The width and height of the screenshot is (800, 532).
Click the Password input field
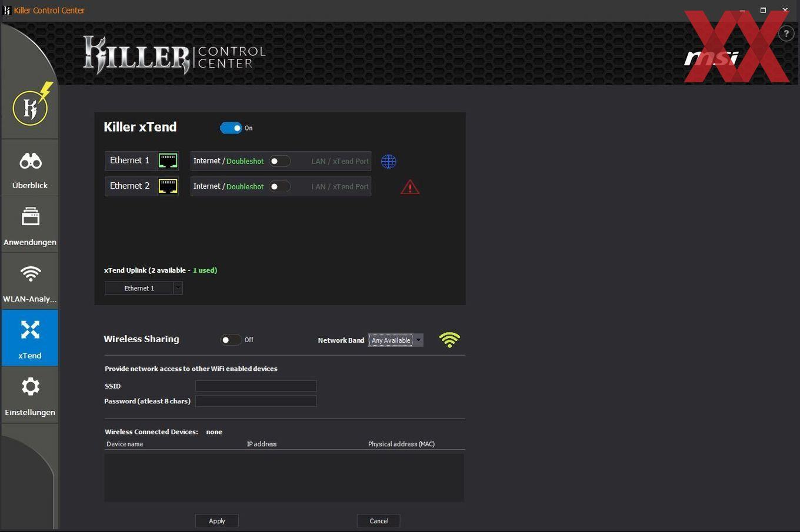(256, 401)
